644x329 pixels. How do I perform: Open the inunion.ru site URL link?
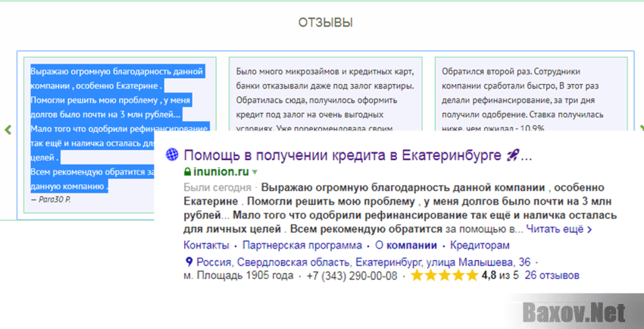pos(220,171)
